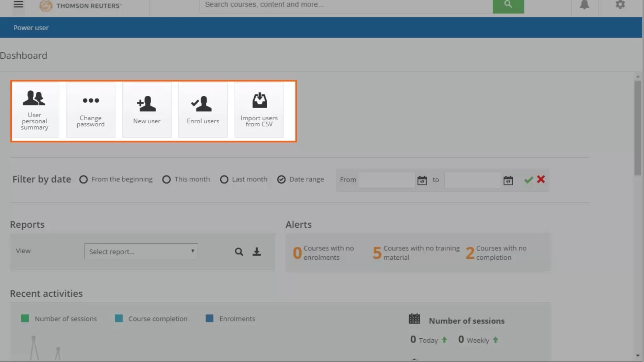Click the green search button

pos(508,5)
